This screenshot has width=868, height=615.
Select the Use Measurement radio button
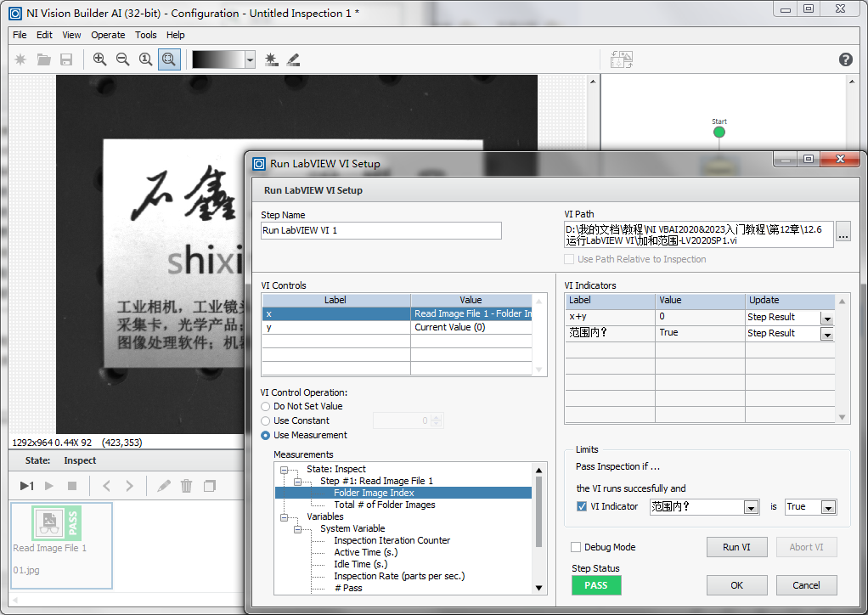click(266, 436)
